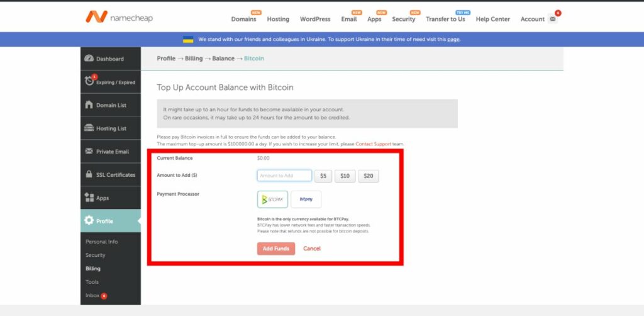Choose the $5 quick amount
Image resolution: width=644 pixels, height=316 pixels.
tap(323, 176)
